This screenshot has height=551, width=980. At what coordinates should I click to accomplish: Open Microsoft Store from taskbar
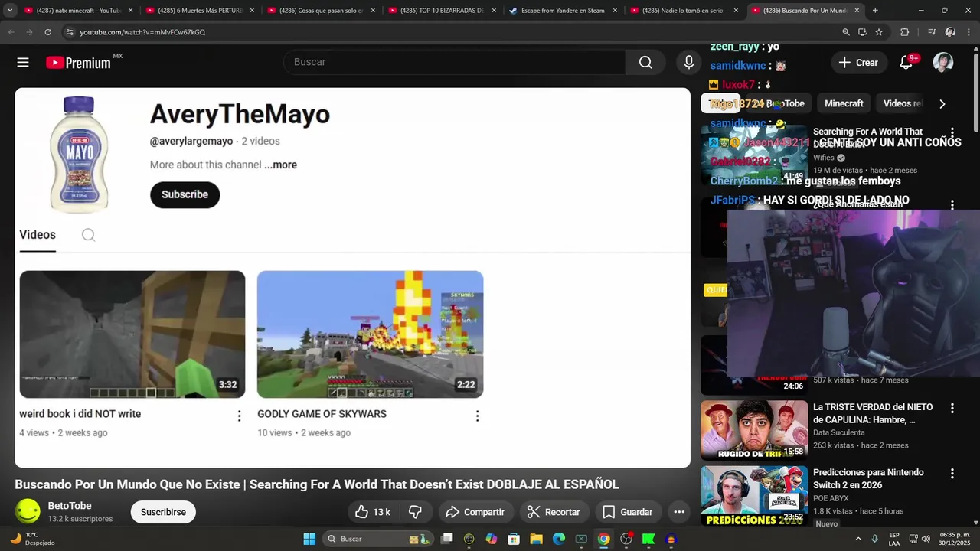pyautogui.click(x=514, y=539)
